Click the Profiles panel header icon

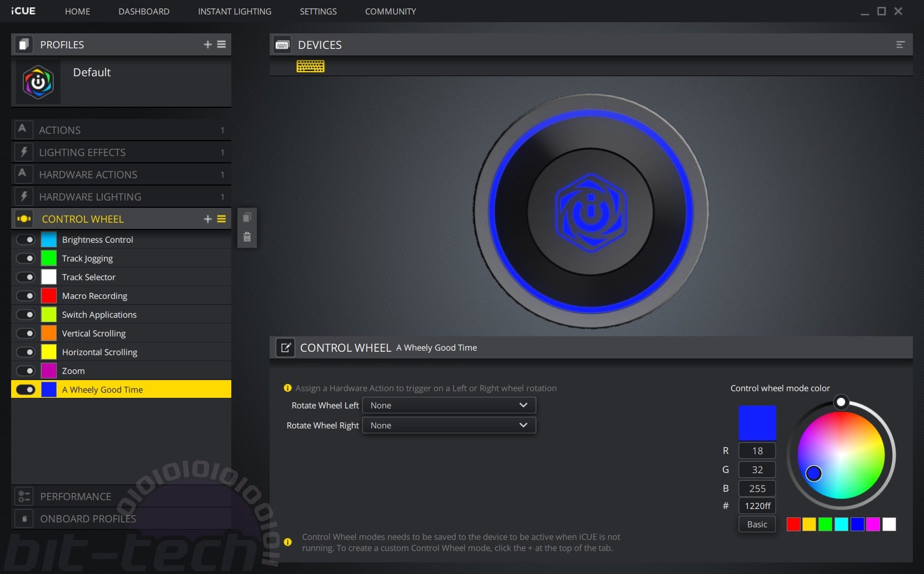pyautogui.click(x=23, y=44)
